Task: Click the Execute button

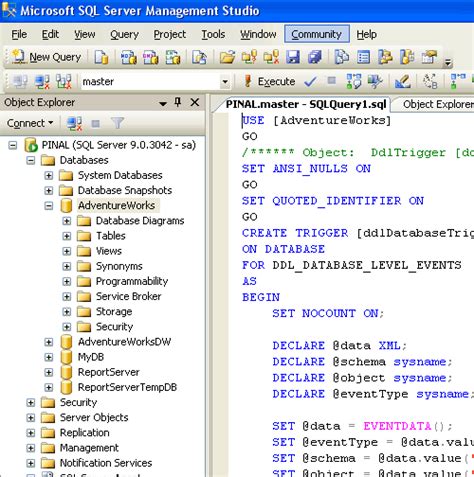Action: point(270,81)
